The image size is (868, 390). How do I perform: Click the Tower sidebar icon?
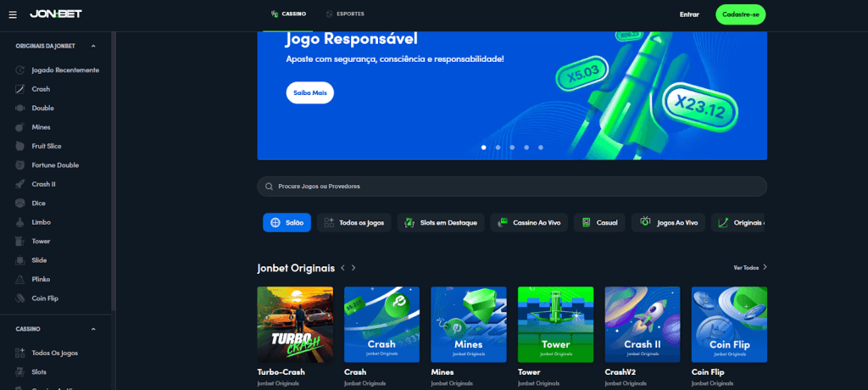point(20,241)
